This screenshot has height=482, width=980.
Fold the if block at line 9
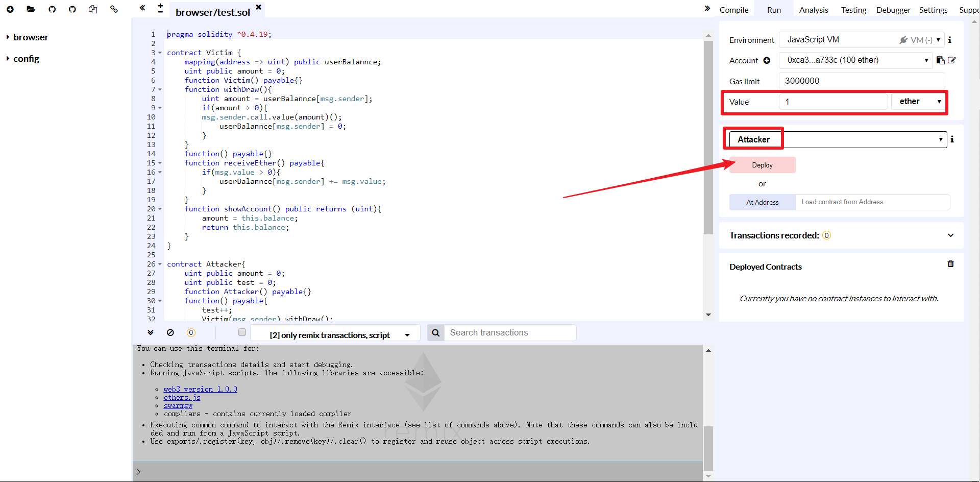(160, 108)
